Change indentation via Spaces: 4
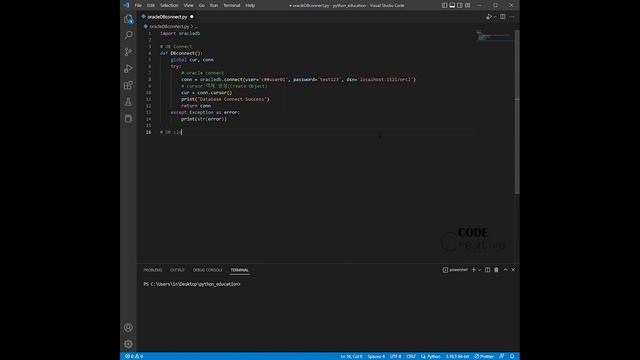Viewport: 640px width, 360px height. coord(376,356)
